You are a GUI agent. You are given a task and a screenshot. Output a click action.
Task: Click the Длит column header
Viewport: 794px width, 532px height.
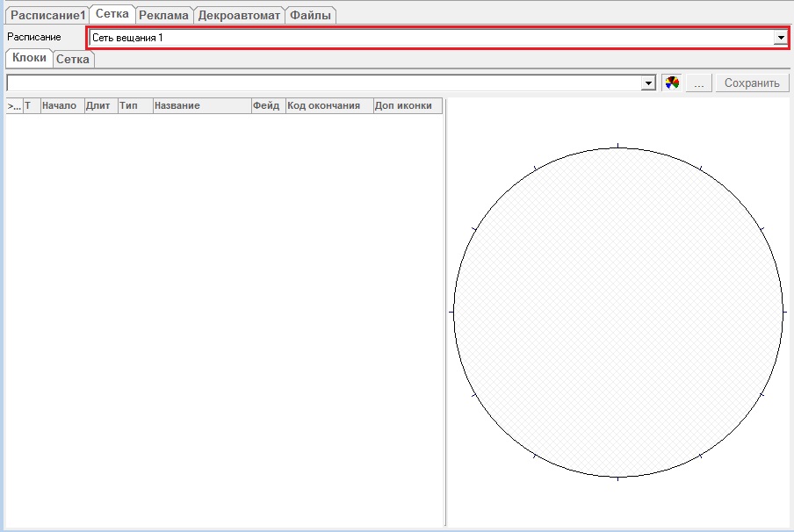[101, 106]
